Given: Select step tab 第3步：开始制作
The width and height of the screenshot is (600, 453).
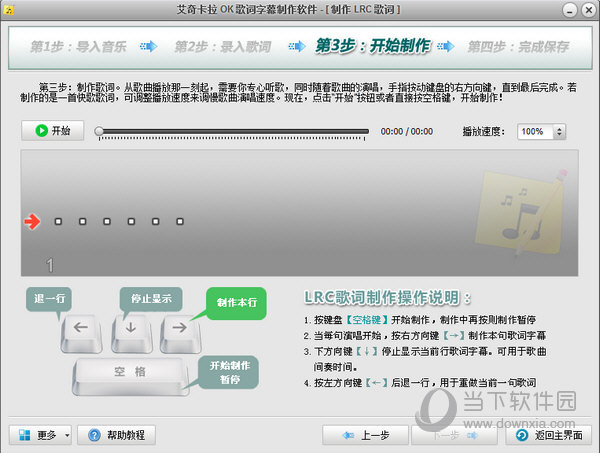Looking at the screenshot, I should 373,46.
